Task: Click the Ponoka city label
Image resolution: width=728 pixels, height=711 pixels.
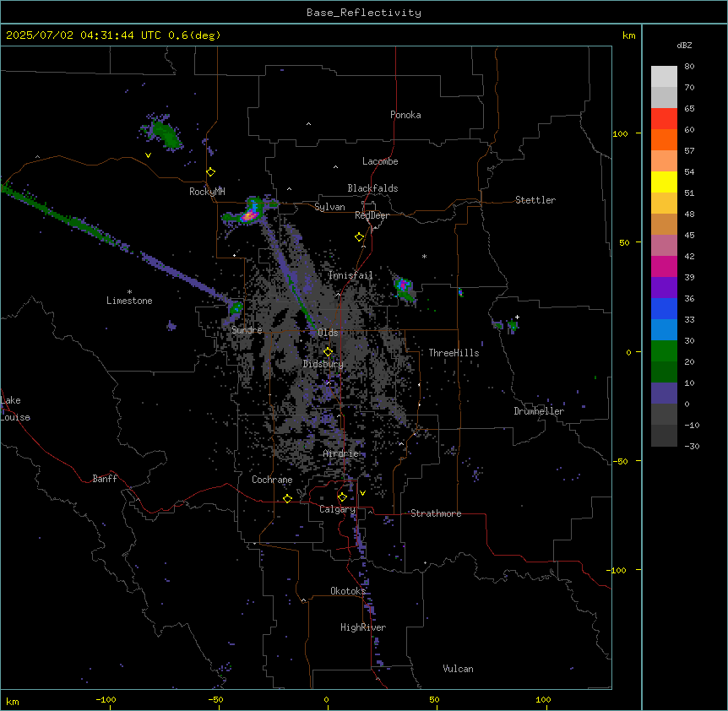Action: click(x=405, y=115)
